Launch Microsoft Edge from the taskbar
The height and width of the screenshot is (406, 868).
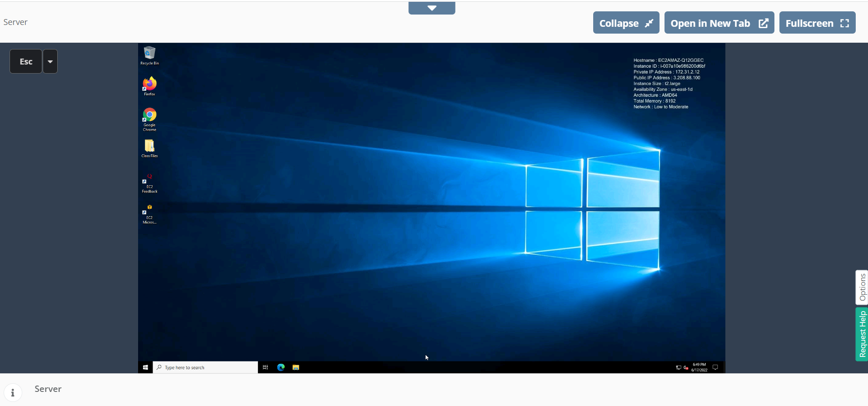click(281, 367)
